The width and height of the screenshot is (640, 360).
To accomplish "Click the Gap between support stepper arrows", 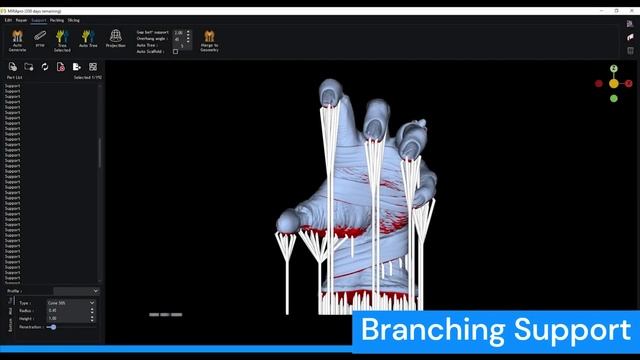I will 188,32.
